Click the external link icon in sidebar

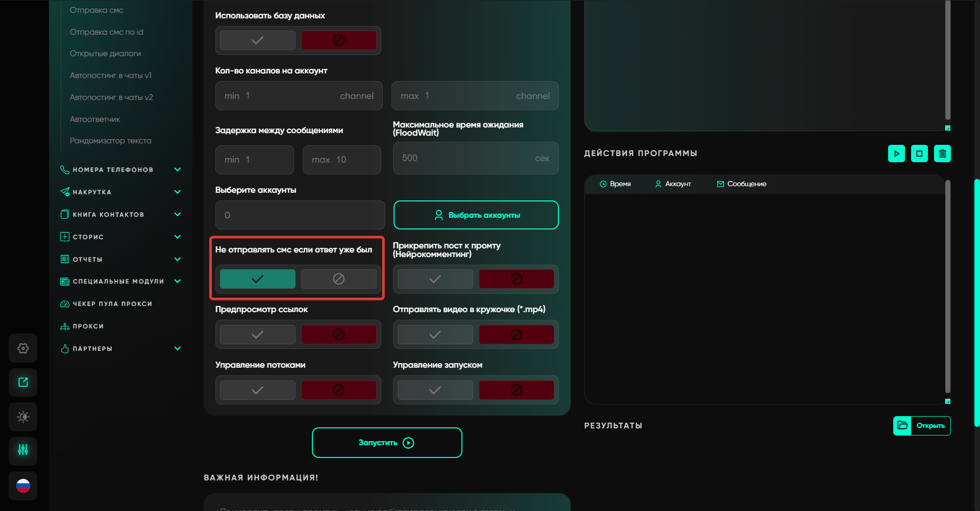tap(23, 382)
